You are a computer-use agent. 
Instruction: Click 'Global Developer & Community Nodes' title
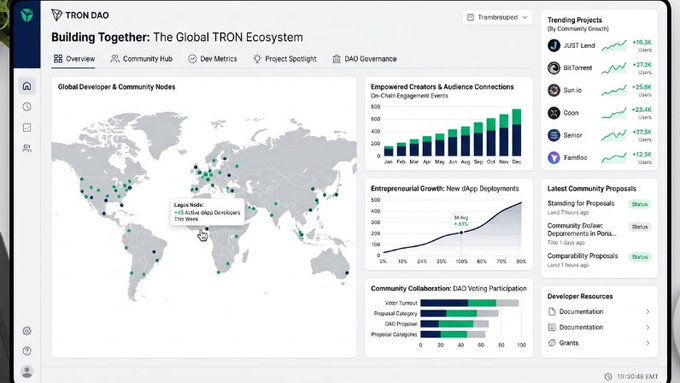pyautogui.click(x=117, y=87)
